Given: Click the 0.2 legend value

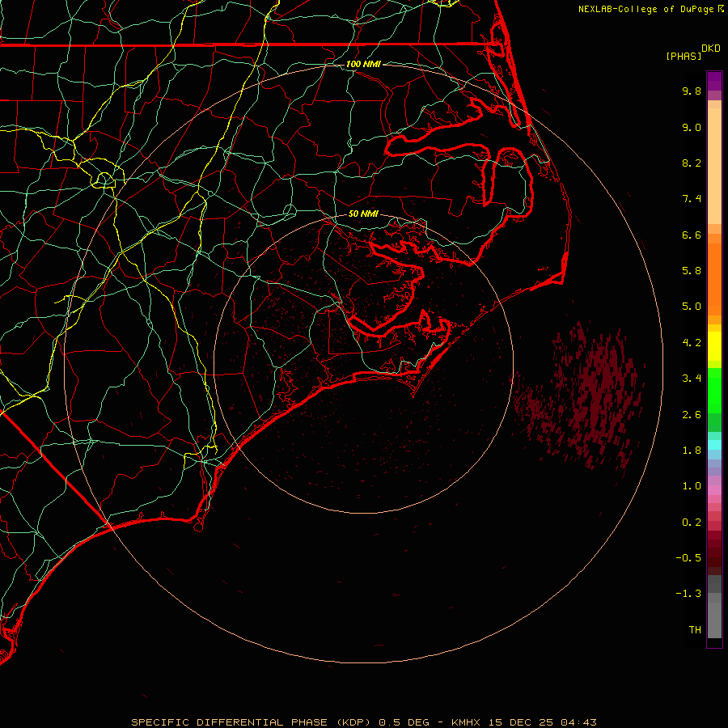Looking at the screenshot, I should point(692,523).
